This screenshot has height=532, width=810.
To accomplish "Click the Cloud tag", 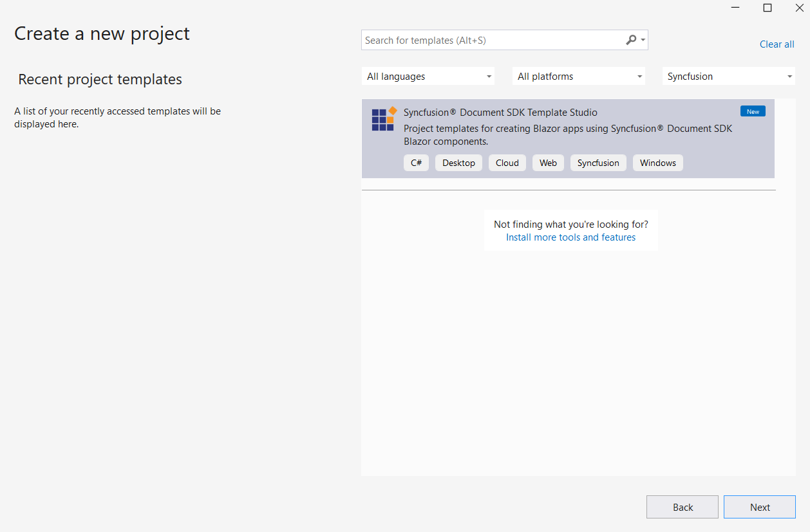I will tap(507, 163).
